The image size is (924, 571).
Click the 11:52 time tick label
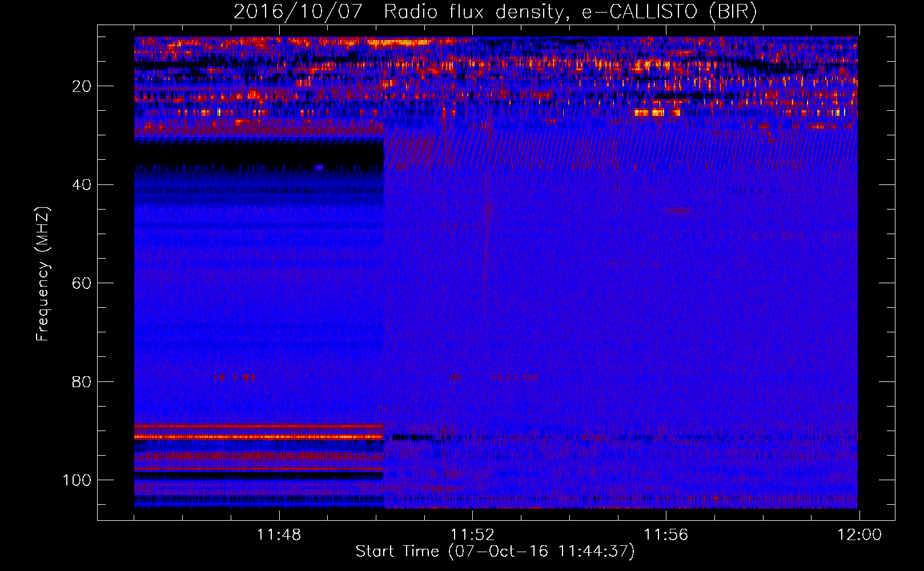pos(472,535)
